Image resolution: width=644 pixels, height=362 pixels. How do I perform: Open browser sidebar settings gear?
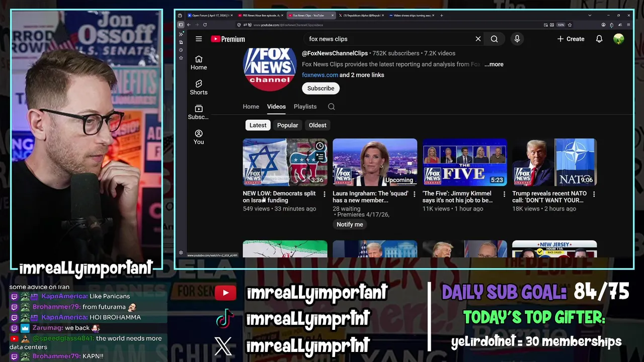(181, 253)
